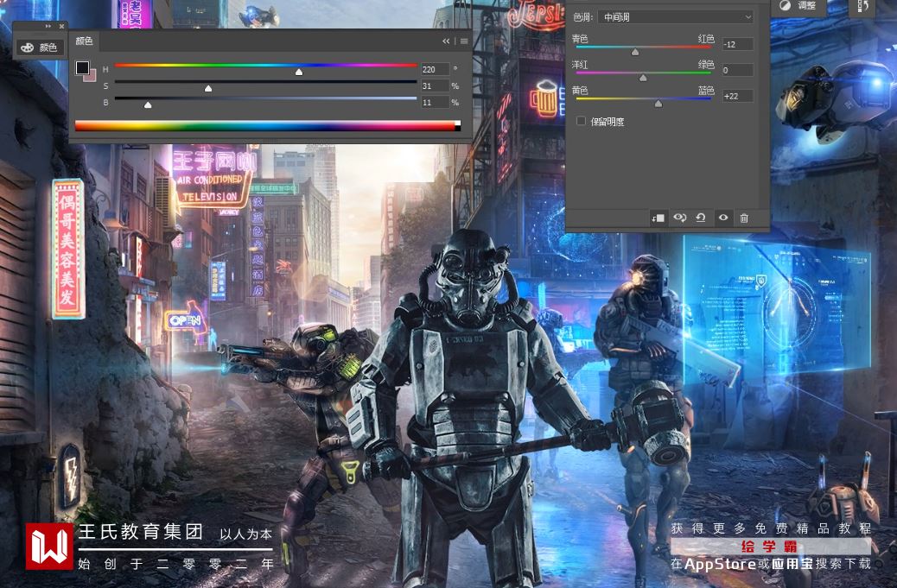Viewport: 897px width, 588px height.
Task: Toggle adjustment layer visibility eye icon
Action: pyautogui.click(x=723, y=218)
